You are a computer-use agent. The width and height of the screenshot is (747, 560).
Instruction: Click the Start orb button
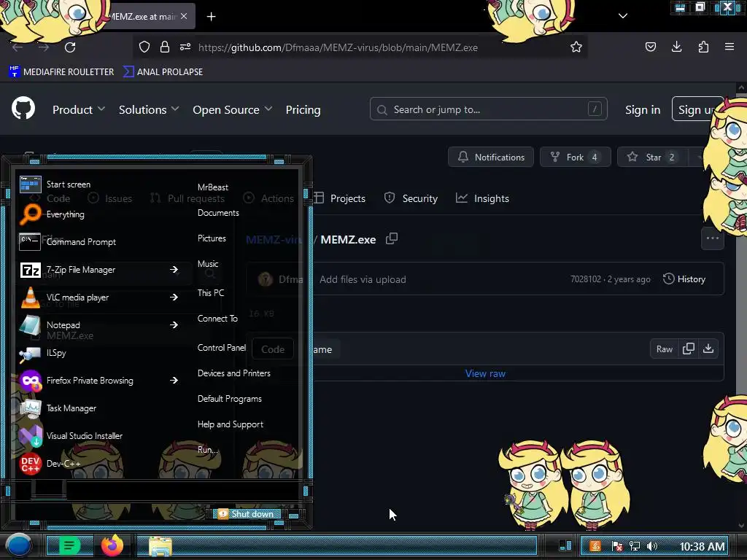(x=18, y=545)
